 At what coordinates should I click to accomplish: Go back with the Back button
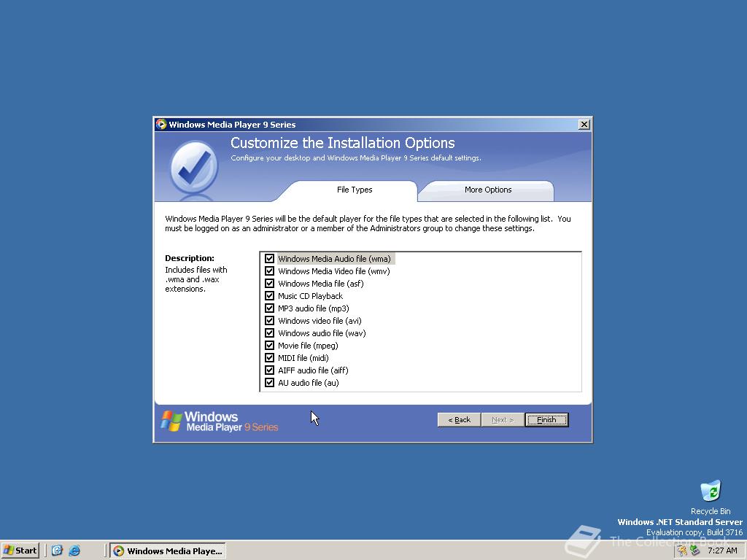pos(459,419)
